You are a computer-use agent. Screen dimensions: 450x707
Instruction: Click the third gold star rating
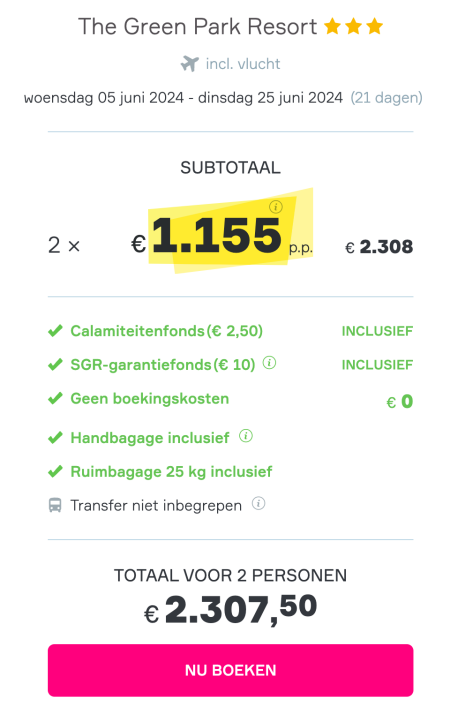tap(374, 27)
